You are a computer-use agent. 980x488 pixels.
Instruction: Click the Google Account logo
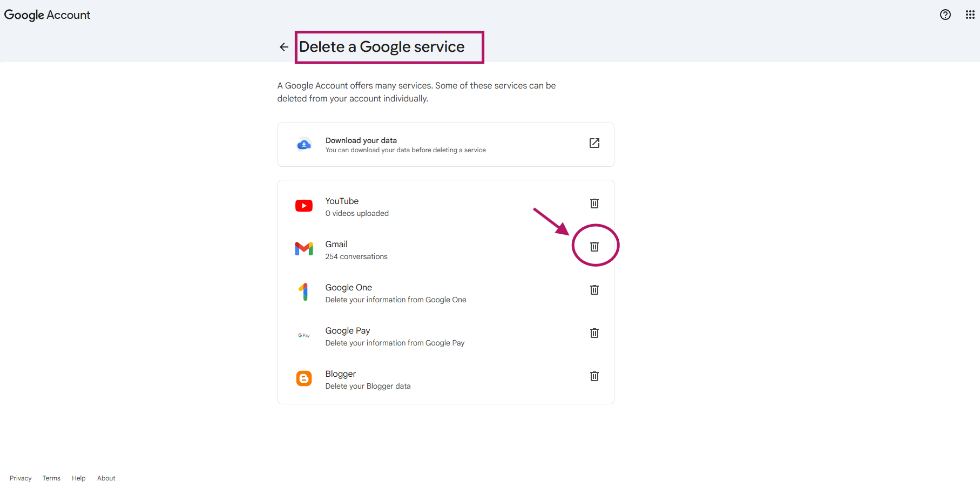(47, 15)
